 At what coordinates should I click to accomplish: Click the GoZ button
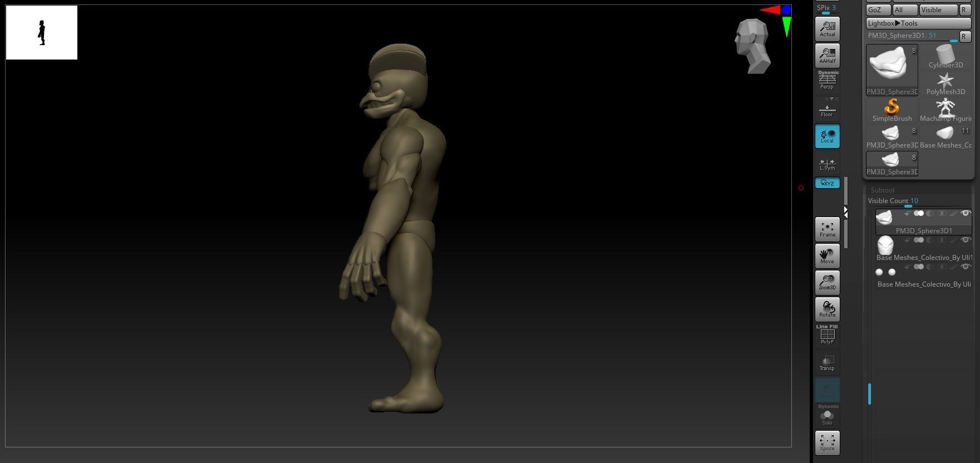(x=878, y=10)
